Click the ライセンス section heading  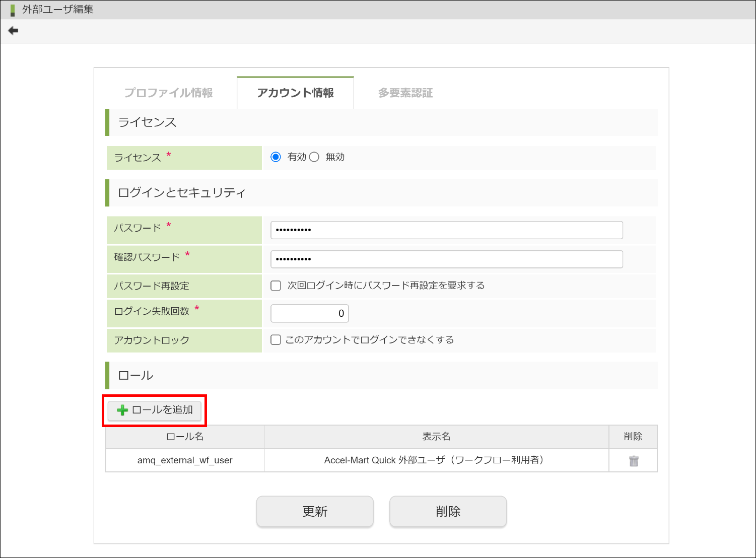(x=147, y=122)
